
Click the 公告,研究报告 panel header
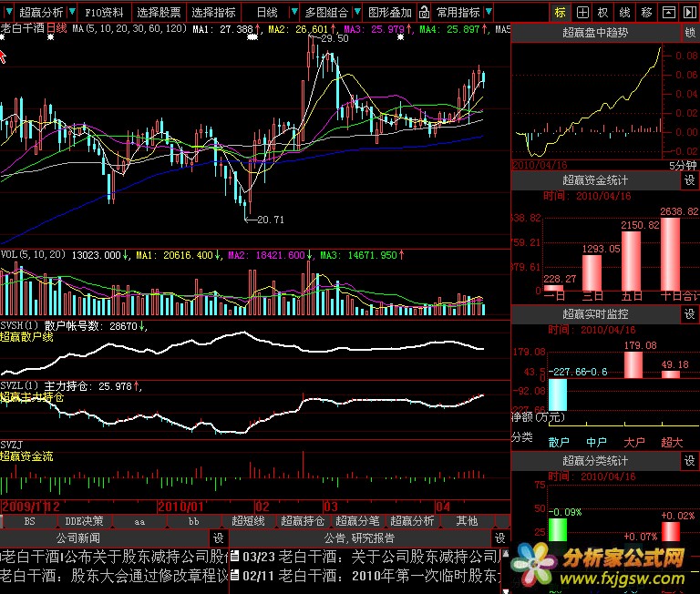click(360, 538)
